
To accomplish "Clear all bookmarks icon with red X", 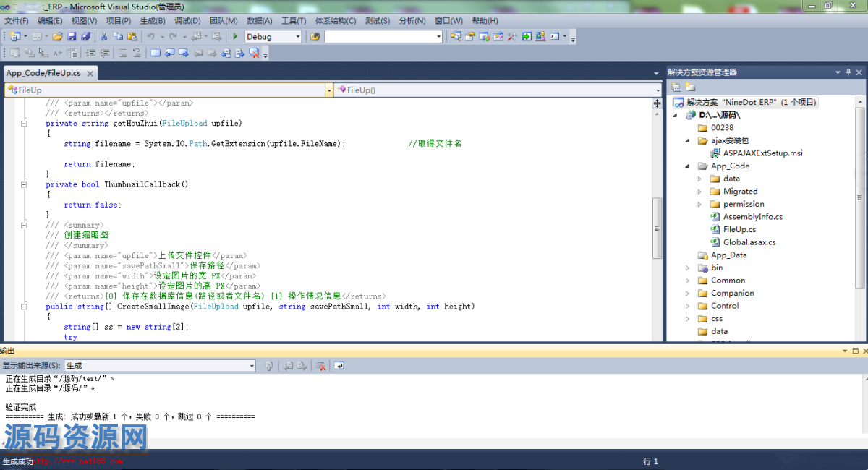I will pos(254,53).
